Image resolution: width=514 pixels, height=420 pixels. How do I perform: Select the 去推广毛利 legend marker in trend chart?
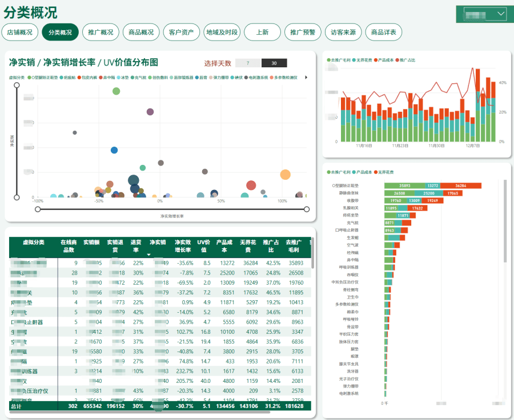tap(328, 60)
